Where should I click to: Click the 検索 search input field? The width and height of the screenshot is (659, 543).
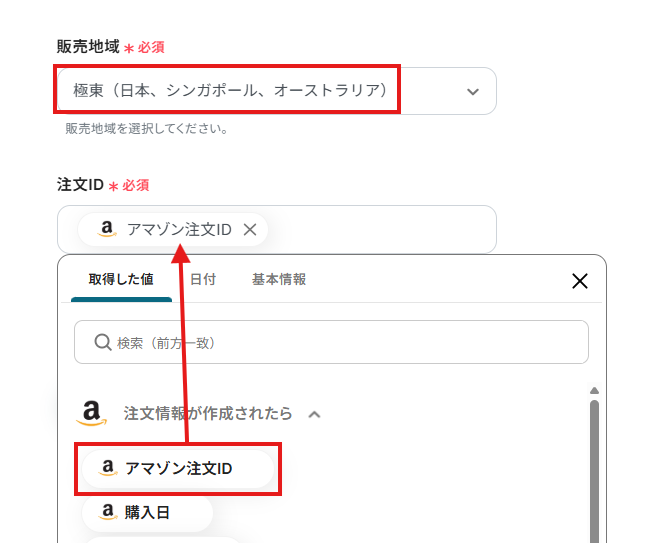(x=340, y=342)
